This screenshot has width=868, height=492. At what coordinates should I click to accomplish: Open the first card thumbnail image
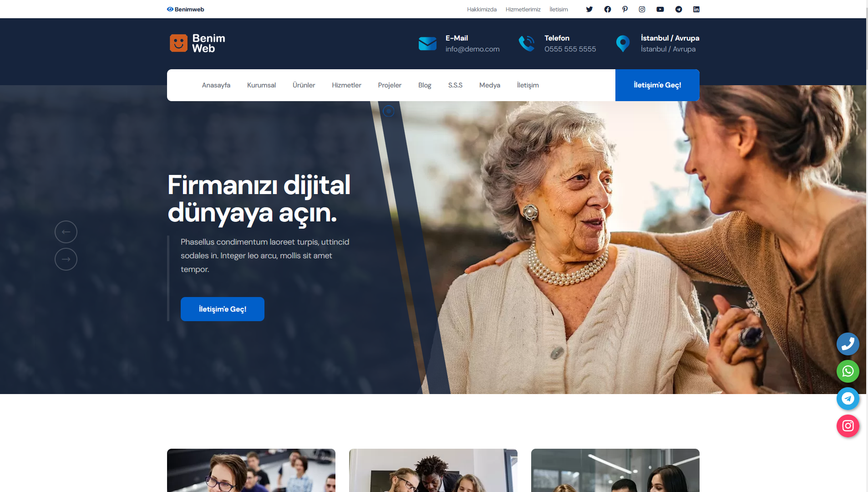(x=251, y=470)
